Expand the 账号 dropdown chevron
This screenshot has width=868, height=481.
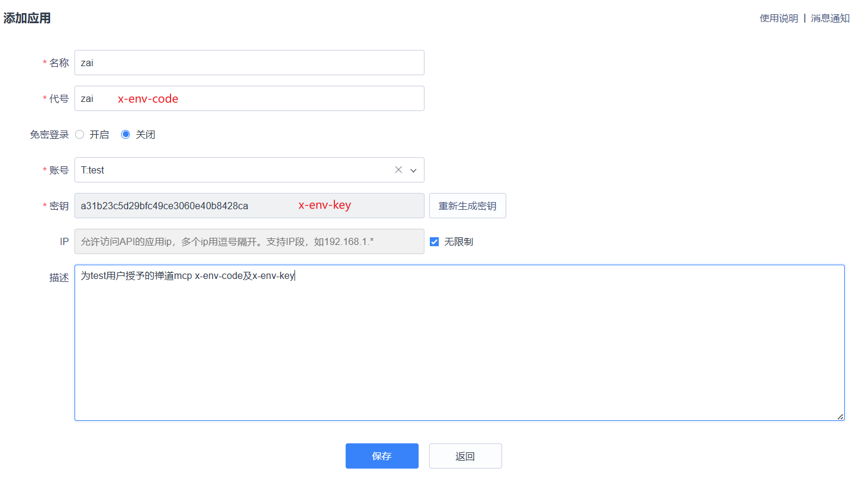(x=414, y=170)
